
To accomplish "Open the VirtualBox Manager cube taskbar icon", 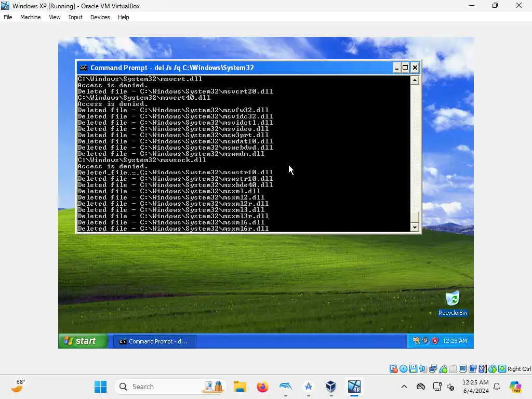I will click(x=331, y=387).
